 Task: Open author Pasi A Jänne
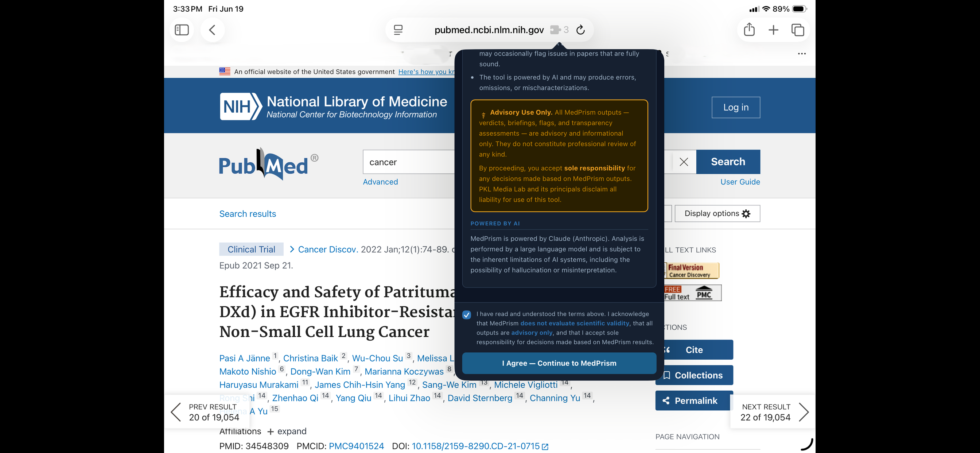pos(245,358)
